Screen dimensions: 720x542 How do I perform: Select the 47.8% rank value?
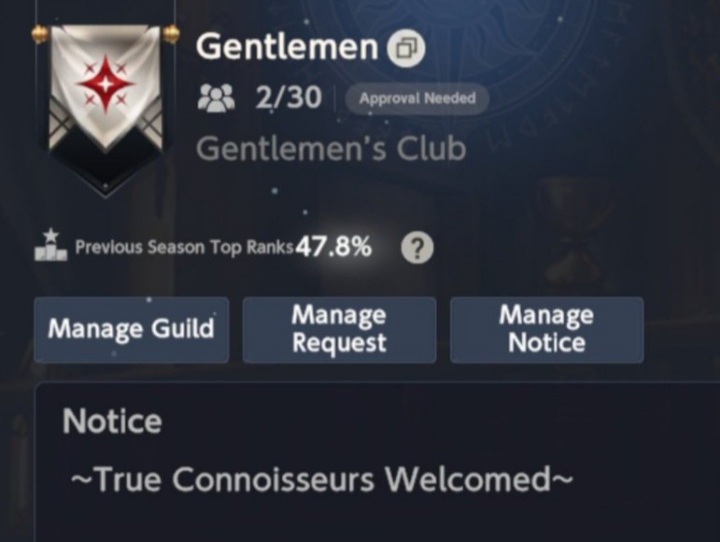click(333, 247)
